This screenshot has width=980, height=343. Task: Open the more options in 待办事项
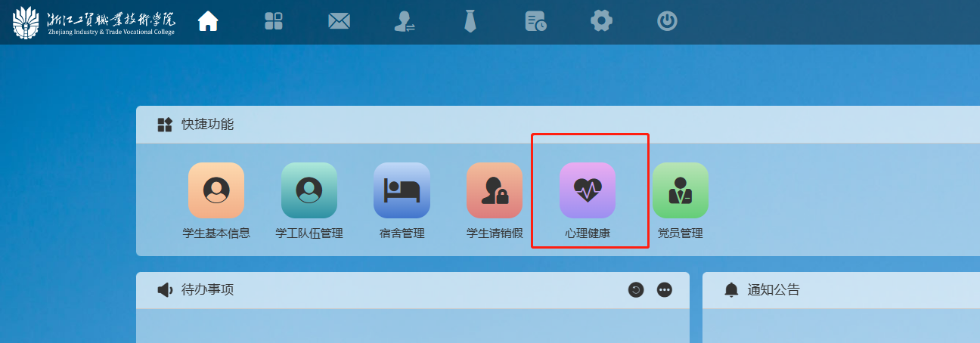coord(665,289)
